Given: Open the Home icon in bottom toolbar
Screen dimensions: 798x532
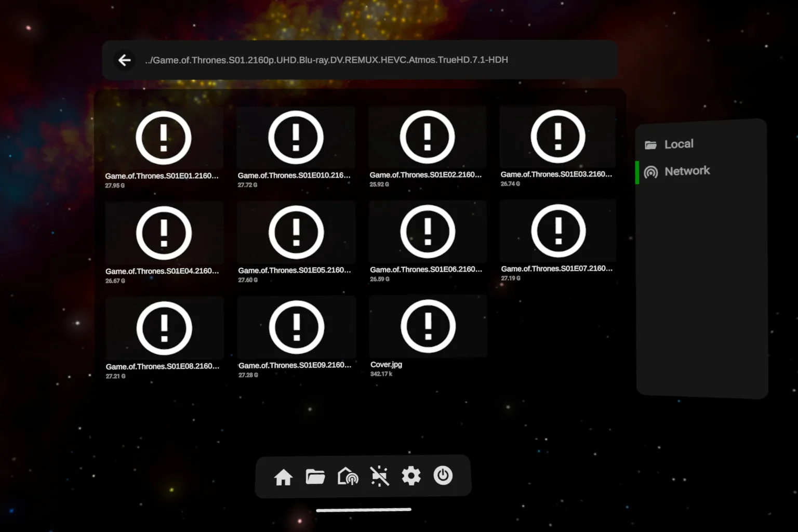Looking at the screenshot, I should (x=283, y=477).
